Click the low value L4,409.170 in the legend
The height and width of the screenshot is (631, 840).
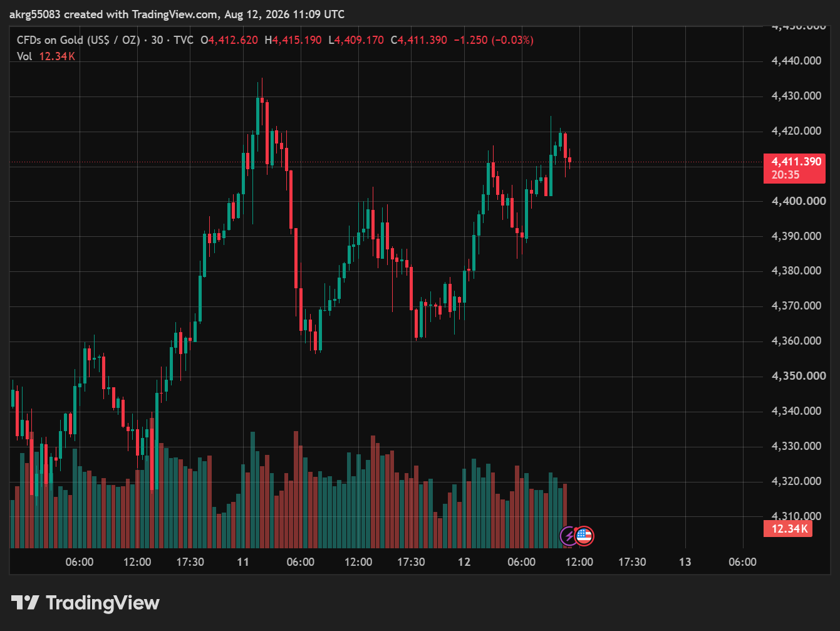[356, 40]
